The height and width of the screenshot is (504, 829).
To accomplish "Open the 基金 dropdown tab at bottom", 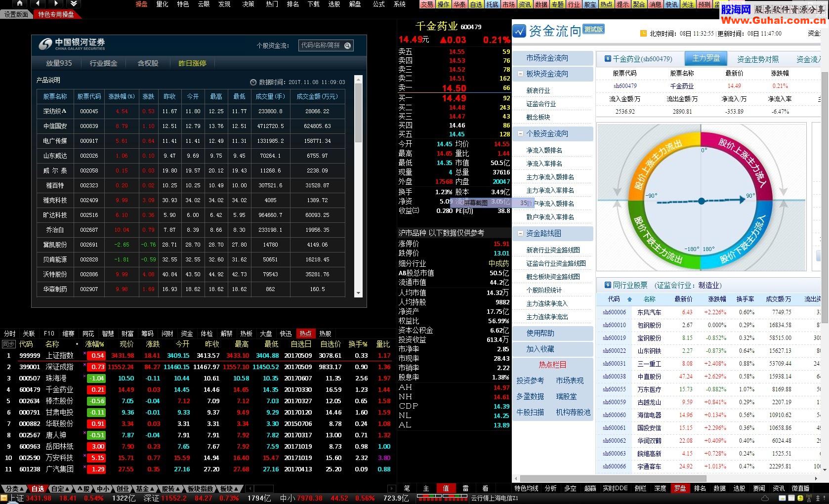I will tap(145, 489).
